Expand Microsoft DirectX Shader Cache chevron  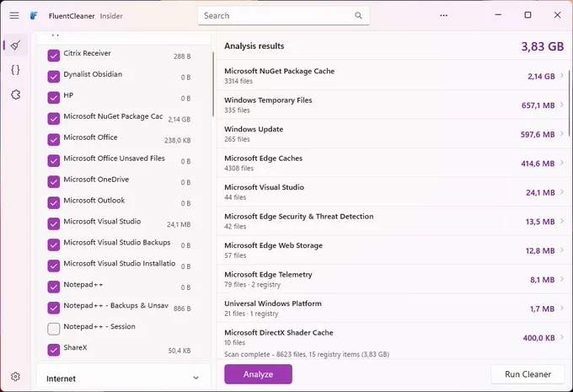[562, 337]
